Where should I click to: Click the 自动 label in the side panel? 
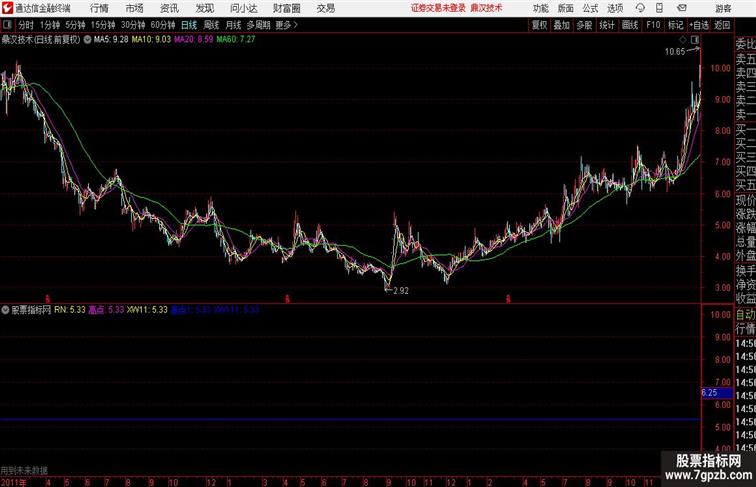click(745, 315)
